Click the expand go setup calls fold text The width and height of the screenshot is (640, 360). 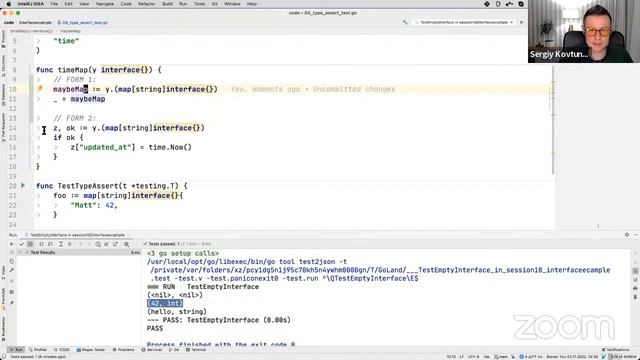[x=183, y=253]
